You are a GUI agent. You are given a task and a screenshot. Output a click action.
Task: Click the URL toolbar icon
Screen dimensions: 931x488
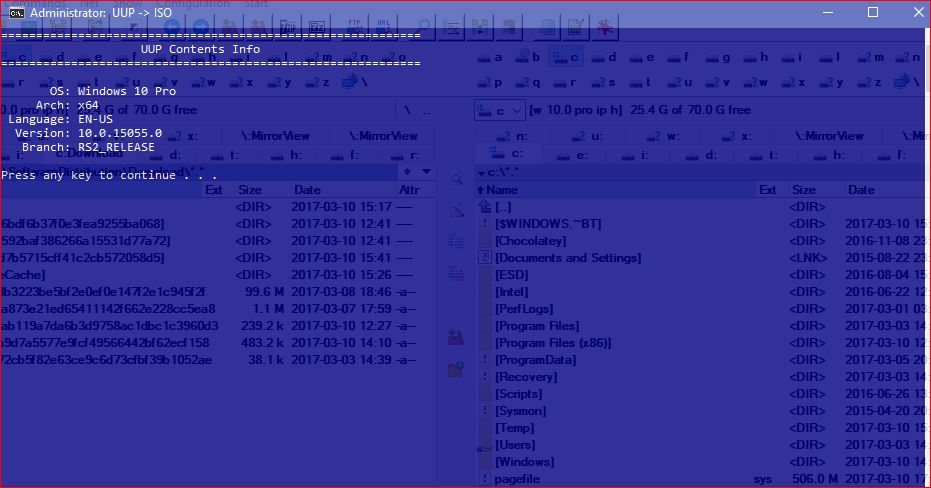point(383,25)
